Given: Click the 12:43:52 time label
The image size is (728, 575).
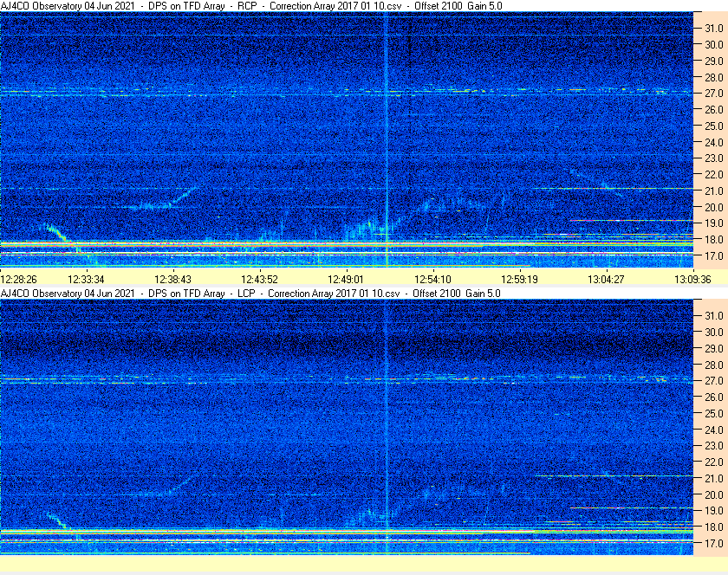Looking at the screenshot, I should pos(259,280).
